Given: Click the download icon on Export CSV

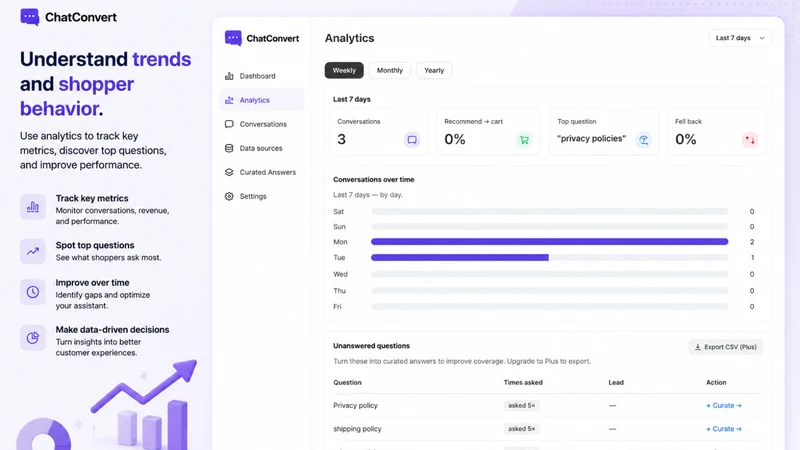Looking at the screenshot, I should (x=697, y=347).
